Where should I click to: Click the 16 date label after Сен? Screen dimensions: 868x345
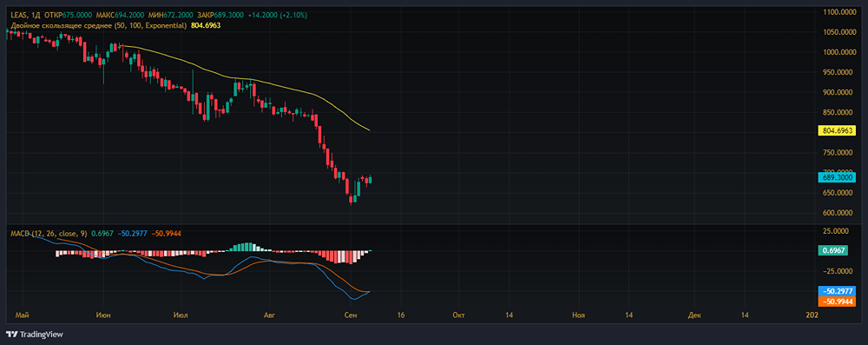coord(401,315)
